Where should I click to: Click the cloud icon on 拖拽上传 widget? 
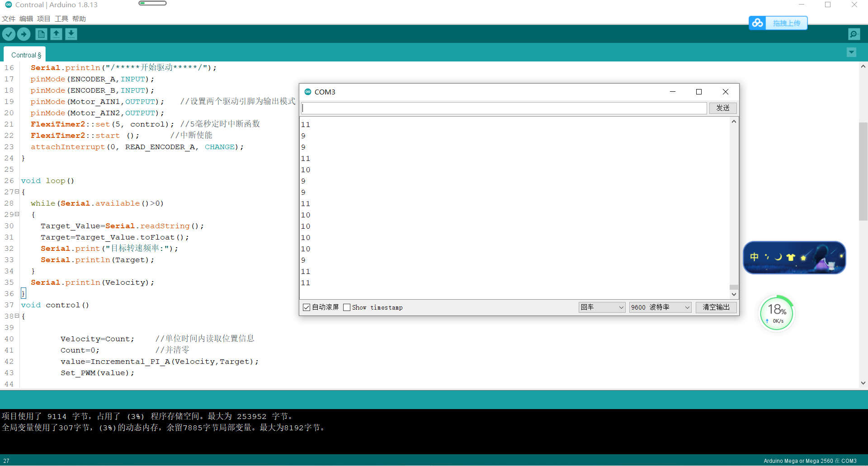click(758, 23)
